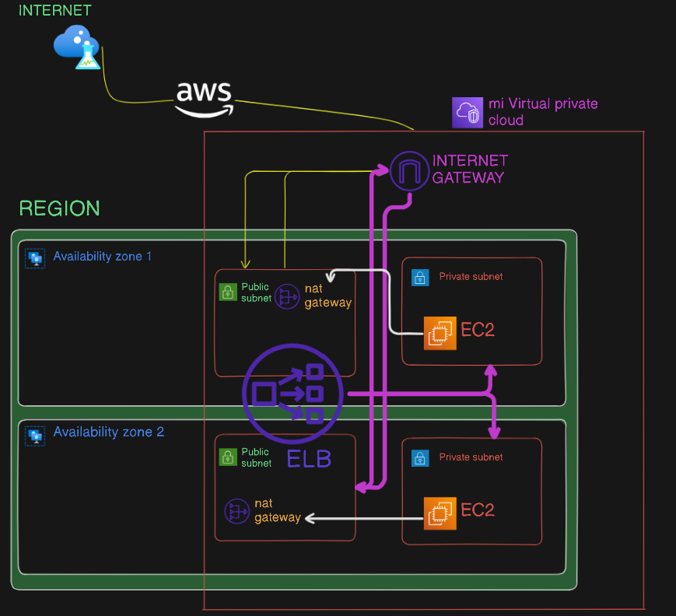This screenshot has width=676, height=616.
Task: Click the Internet cloud flask icon
Action: point(77,47)
